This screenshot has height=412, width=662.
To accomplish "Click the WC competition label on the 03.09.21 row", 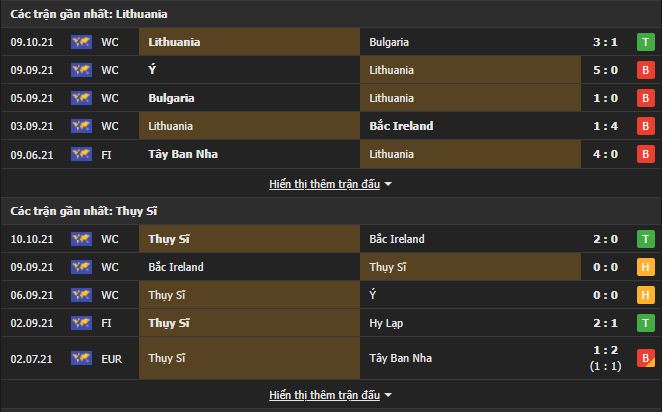I will point(109,127).
